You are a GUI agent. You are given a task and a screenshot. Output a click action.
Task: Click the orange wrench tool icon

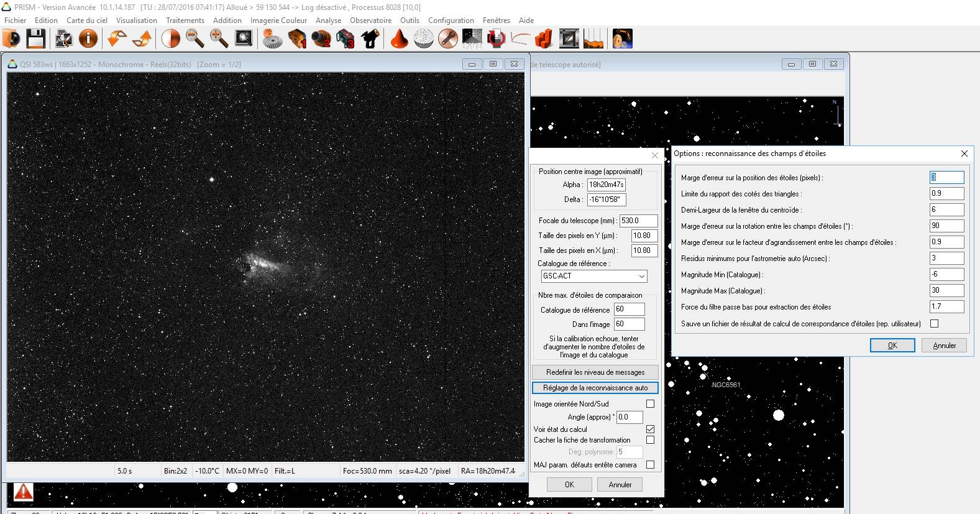click(x=447, y=39)
